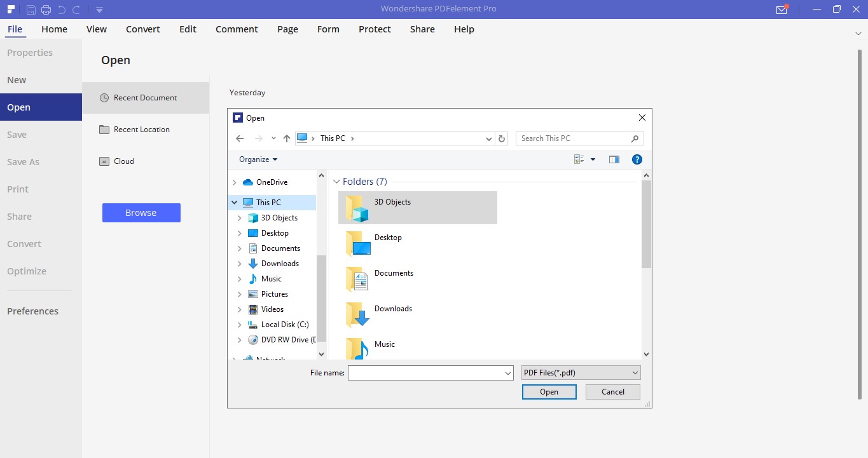Click the Up one level arrow
Image resolution: width=868 pixels, height=458 pixels.
click(x=287, y=138)
